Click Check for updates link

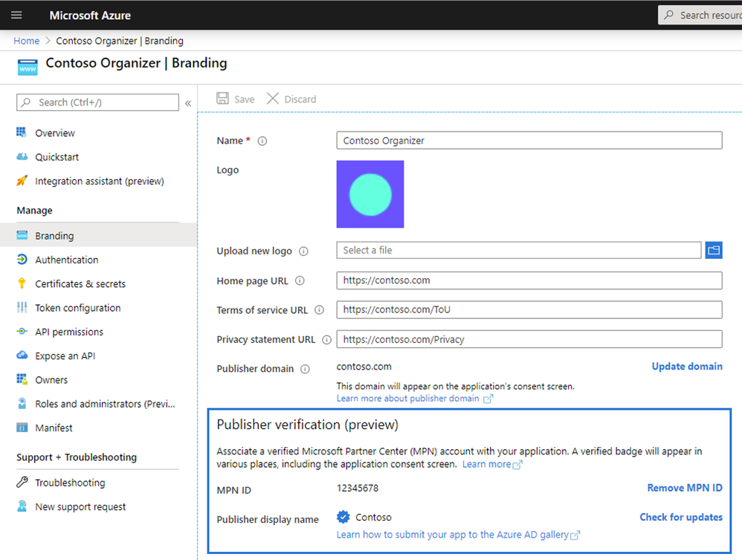coord(681,518)
